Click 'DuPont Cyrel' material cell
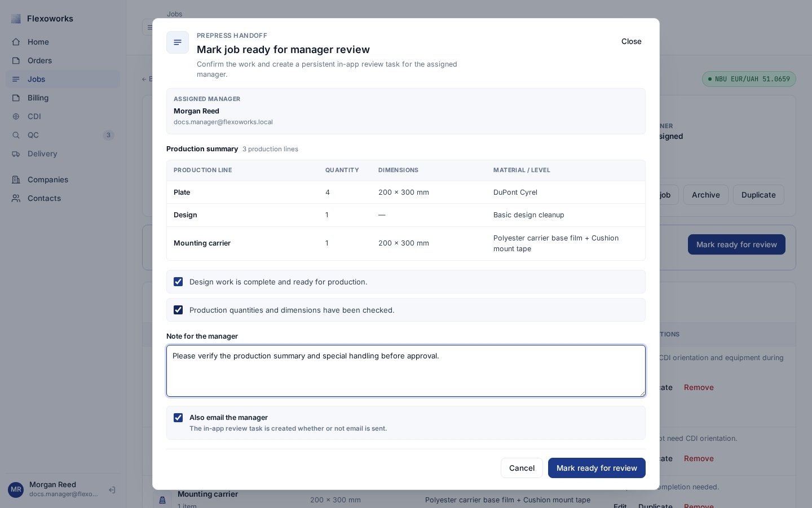This screenshot has height=508, width=812. click(x=515, y=192)
